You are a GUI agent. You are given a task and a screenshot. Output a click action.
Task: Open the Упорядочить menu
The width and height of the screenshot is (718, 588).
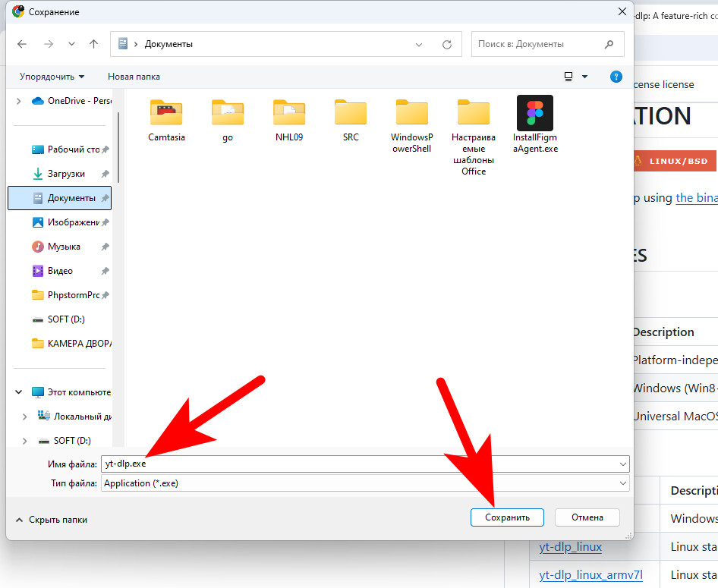(x=52, y=77)
